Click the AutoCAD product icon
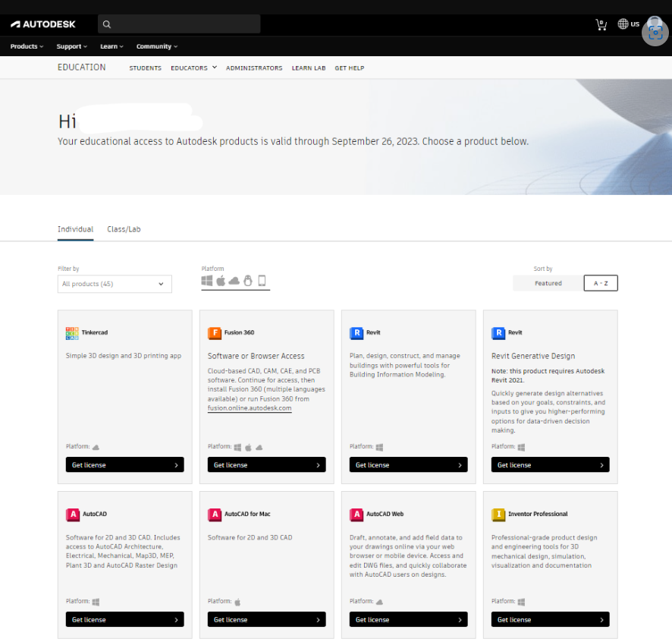The height and width of the screenshot is (642, 672). (72, 515)
